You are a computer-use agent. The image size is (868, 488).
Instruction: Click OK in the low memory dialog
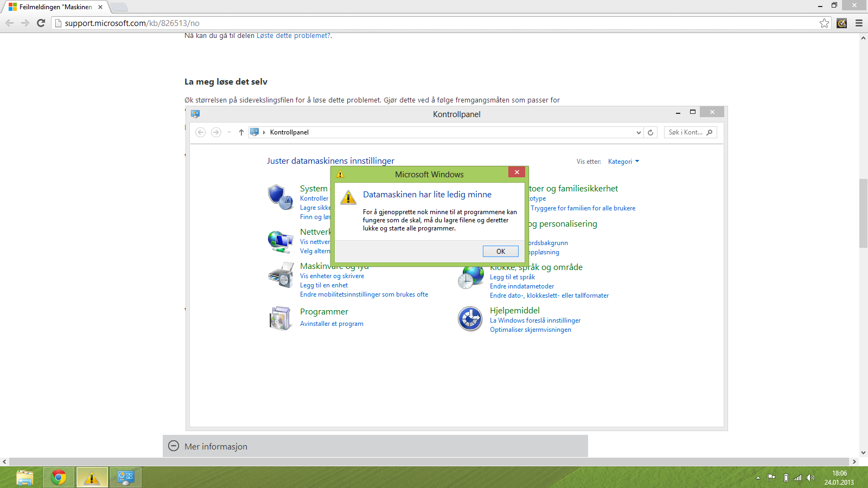[501, 251]
